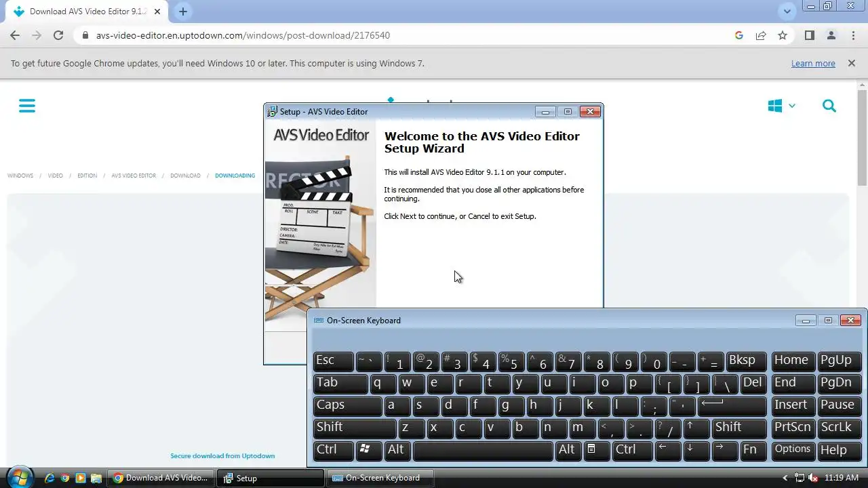Select the Download AVS Video Editor tab

tap(85, 12)
